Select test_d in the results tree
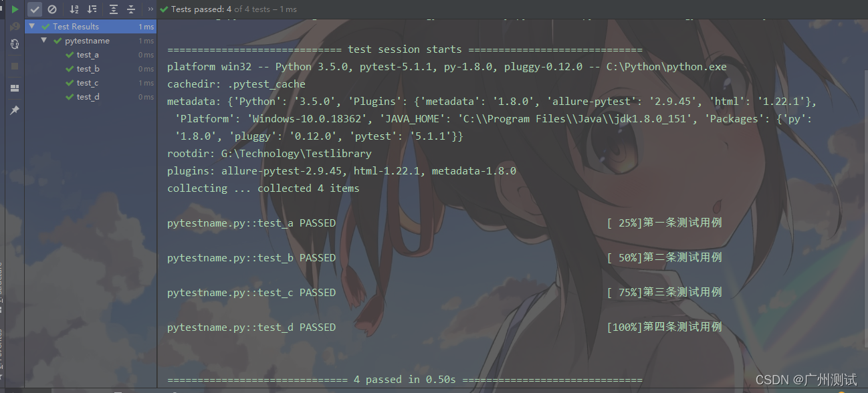868x393 pixels. [x=88, y=97]
